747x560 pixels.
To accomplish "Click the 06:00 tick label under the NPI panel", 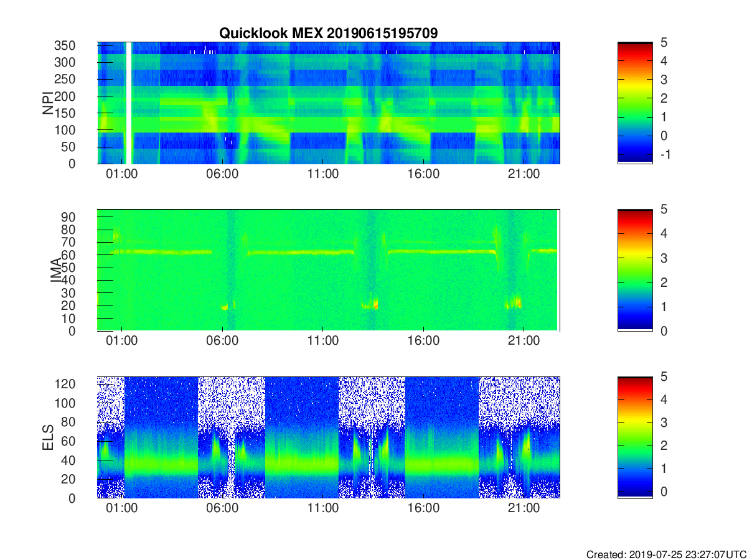I will click(223, 174).
